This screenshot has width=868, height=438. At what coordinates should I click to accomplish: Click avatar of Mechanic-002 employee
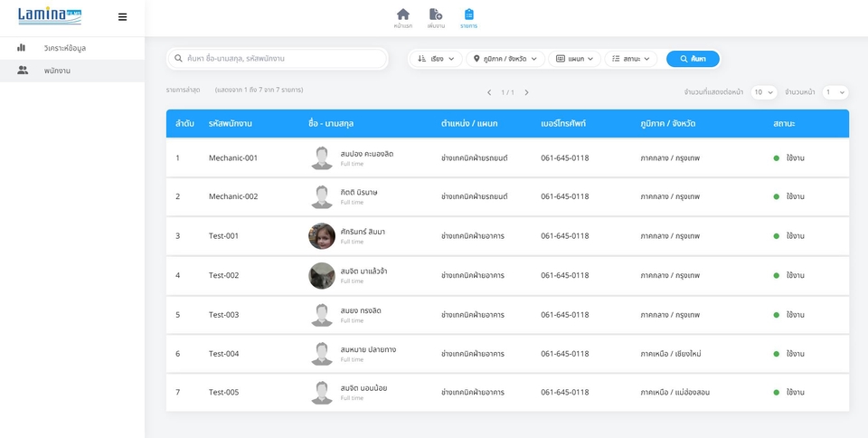[322, 196]
